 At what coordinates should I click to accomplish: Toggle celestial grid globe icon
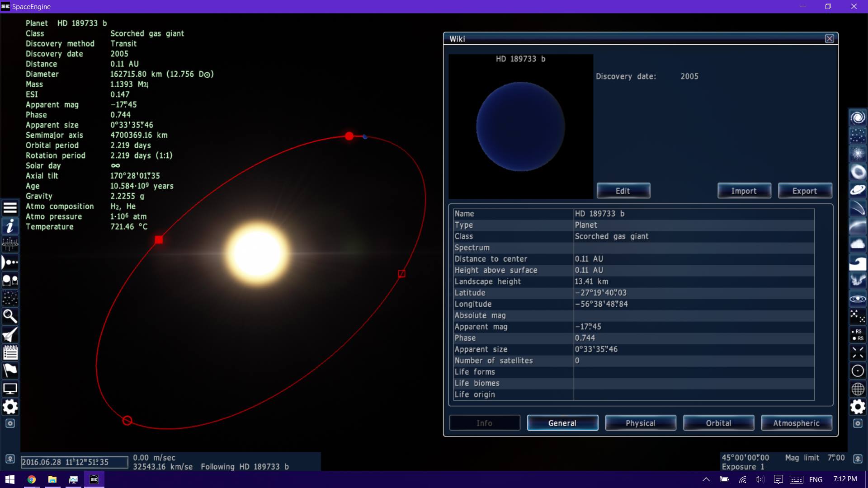click(x=858, y=389)
